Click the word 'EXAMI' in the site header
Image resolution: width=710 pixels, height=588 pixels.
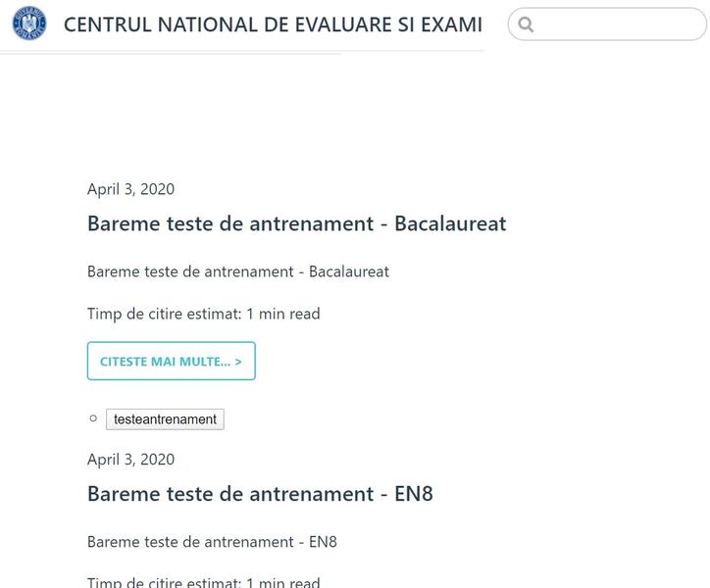coord(451,24)
